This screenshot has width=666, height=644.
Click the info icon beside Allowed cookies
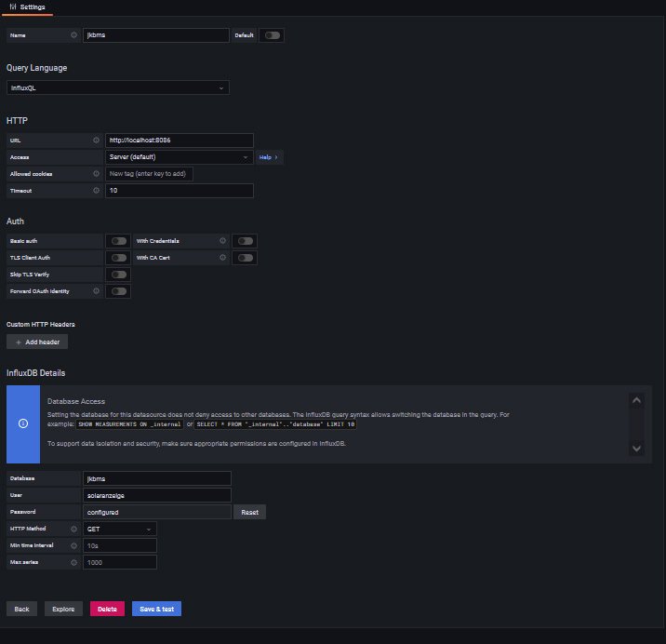click(96, 174)
